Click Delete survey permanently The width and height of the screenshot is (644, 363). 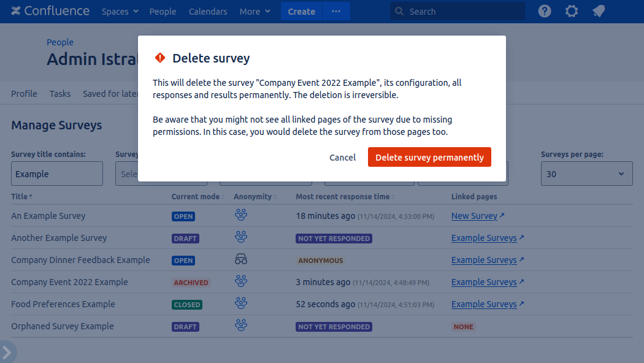[x=429, y=157]
